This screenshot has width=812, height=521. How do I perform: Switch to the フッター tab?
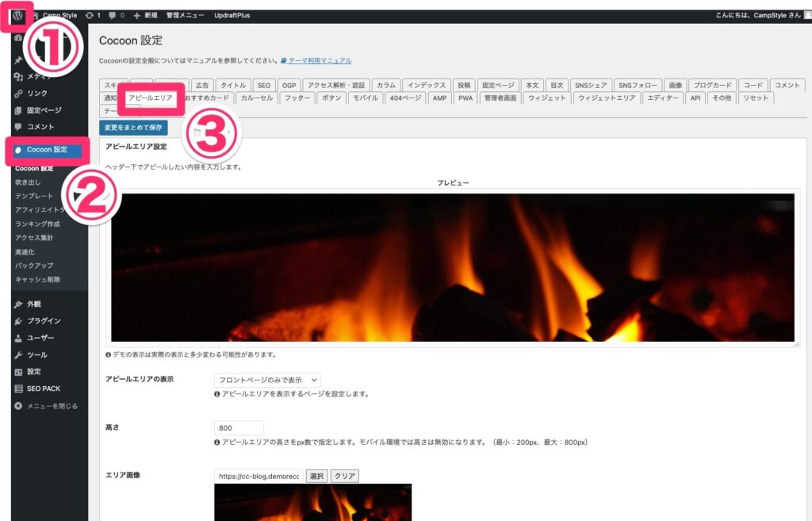pos(297,98)
